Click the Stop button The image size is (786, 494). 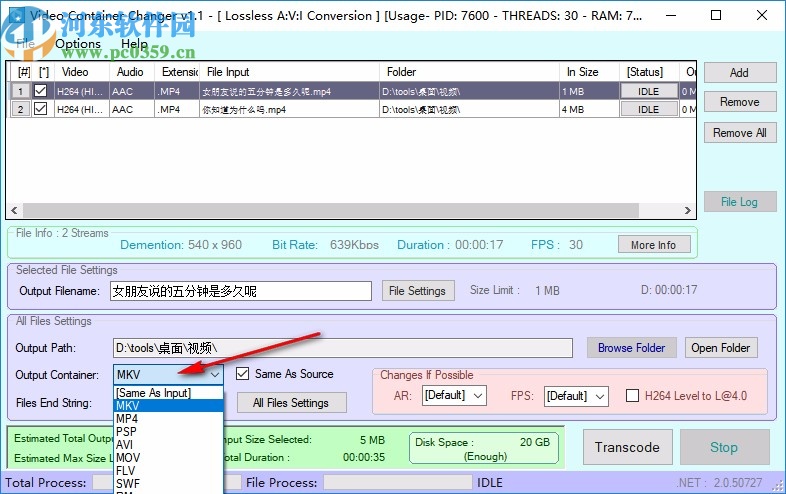pyautogui.click(x=724, y=447)
